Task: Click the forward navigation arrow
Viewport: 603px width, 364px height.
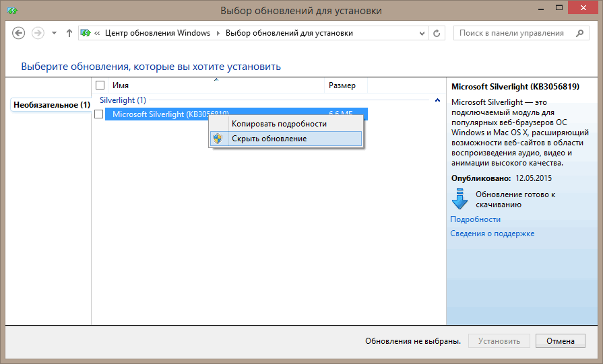Action: (x=38, y=33)
